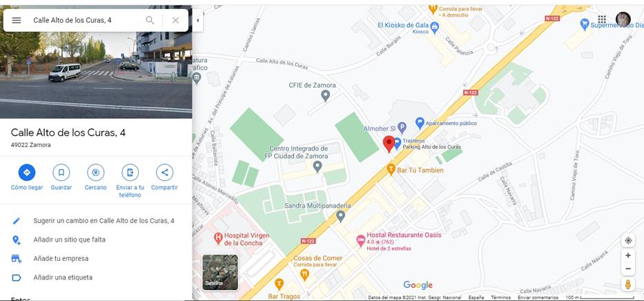Click Centro Integrado de FP pin
The height and width of the screenshot is (301, 644).
coord(317,166)
